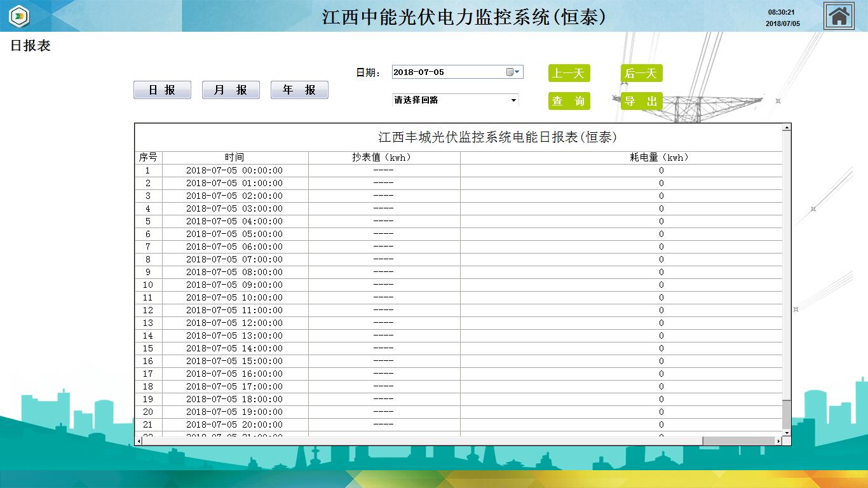This screenshot has height=488, width=868.
Task: Open the date picker calendar icon
Action: tap(510, 72)
